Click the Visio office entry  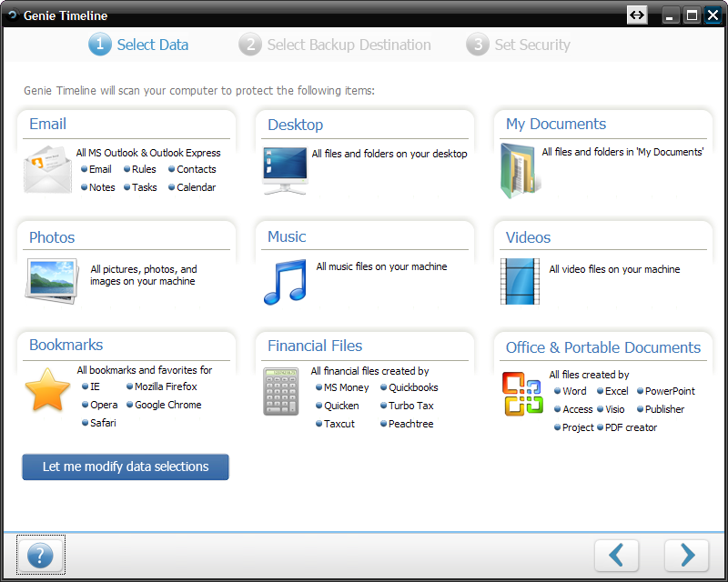coord(611,409)
